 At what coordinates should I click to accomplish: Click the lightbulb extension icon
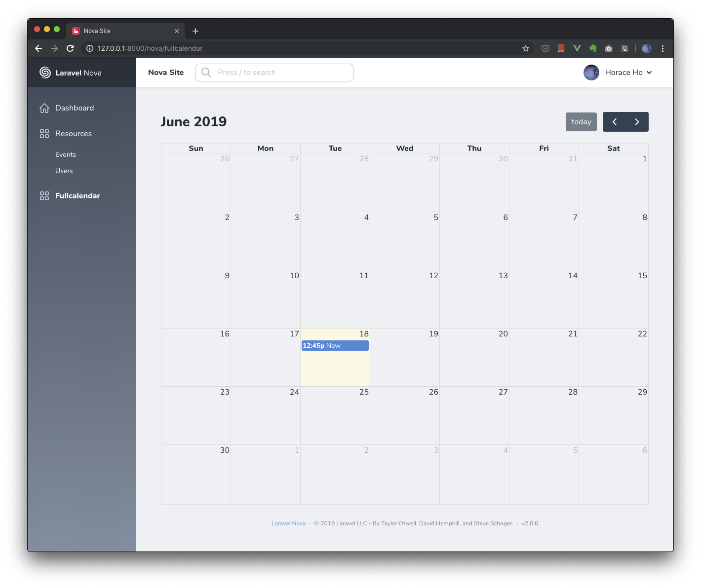[624, 48]
